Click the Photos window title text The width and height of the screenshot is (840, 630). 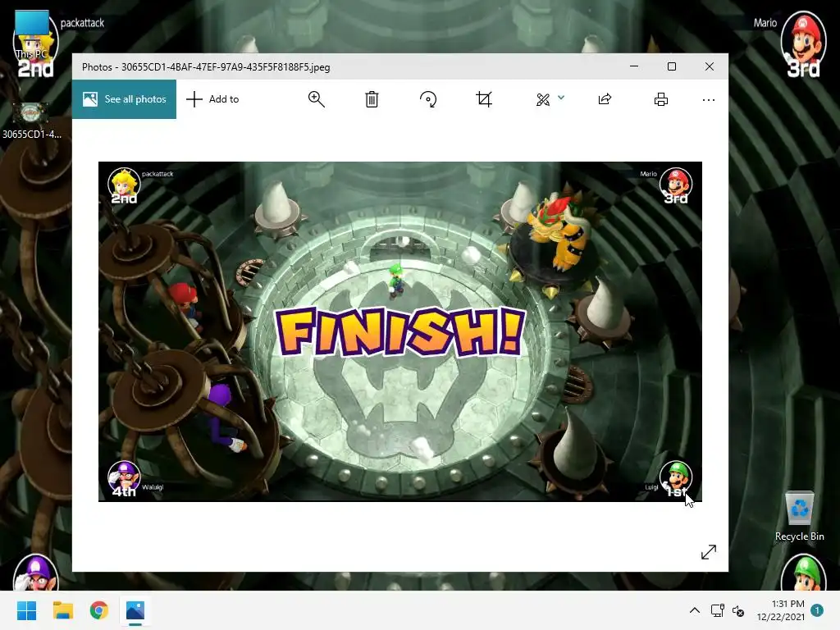pos(206,67)
